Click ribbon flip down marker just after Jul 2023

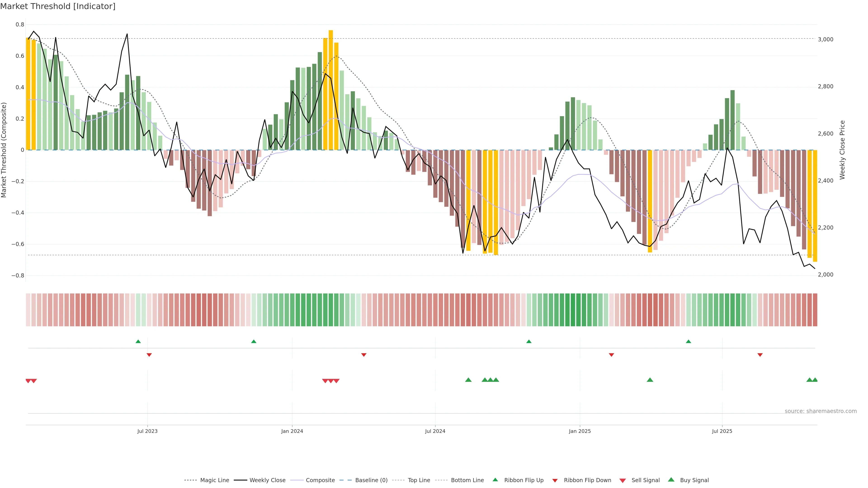coord(149,355)
